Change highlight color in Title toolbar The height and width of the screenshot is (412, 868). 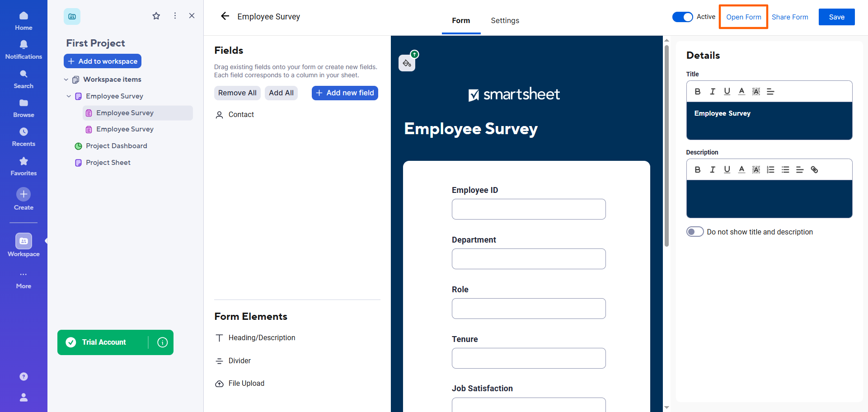click(756, 91)
